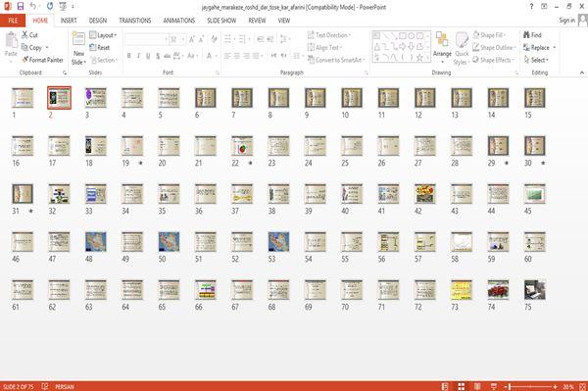This screenshot has height=391, width=588.
Task: Click PERSIAN language in status bar
Action: (x=65, y=386)
